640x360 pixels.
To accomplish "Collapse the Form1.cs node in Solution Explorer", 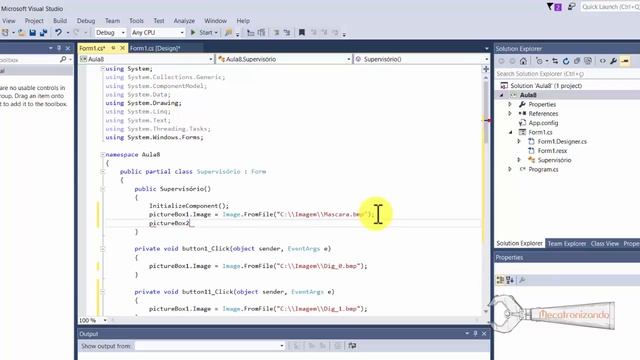I will click(510, 132).
